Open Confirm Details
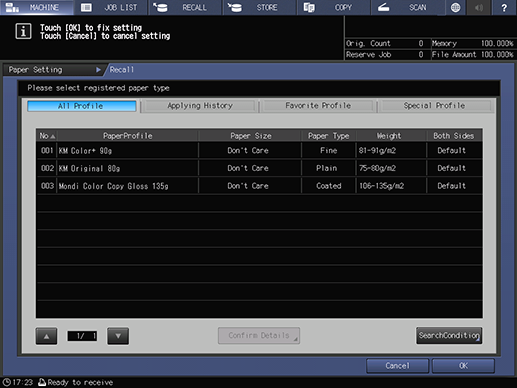Image resolution: width=517 pixels, height=388 pixels. (x=259, y=335)
